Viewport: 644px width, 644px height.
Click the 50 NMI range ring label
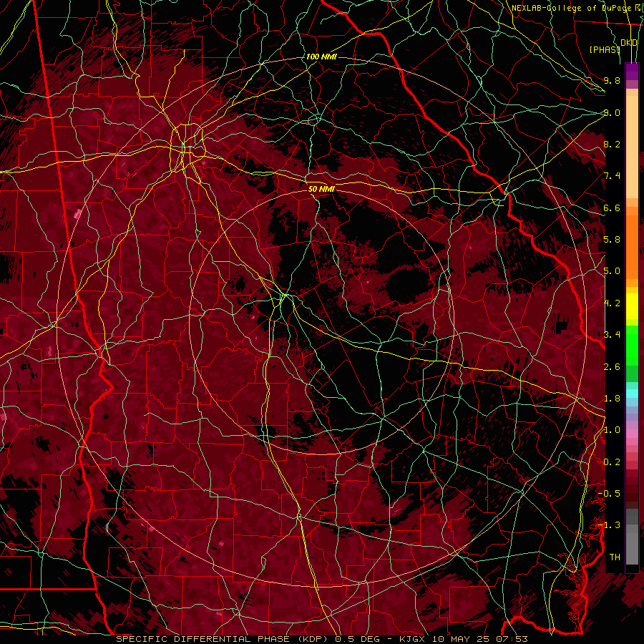click(321, 189)
